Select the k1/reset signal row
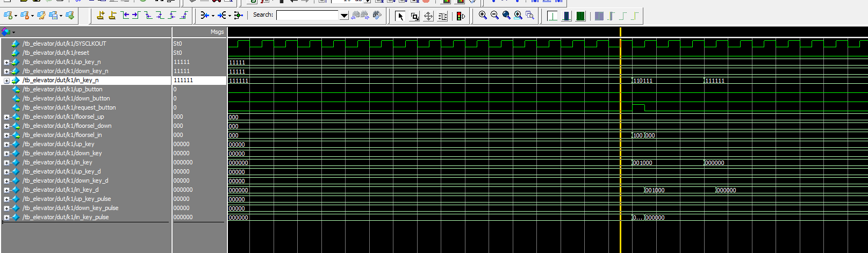 click(56, 53)
